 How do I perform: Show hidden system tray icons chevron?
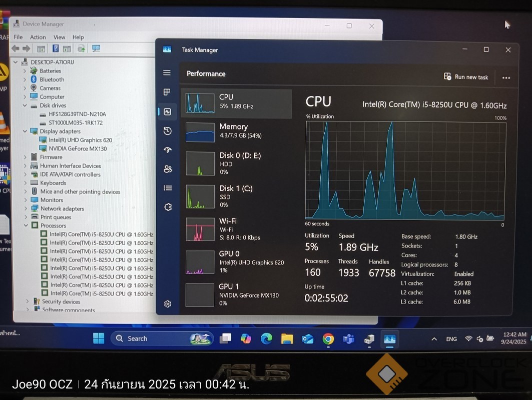(x=434, y=339)
